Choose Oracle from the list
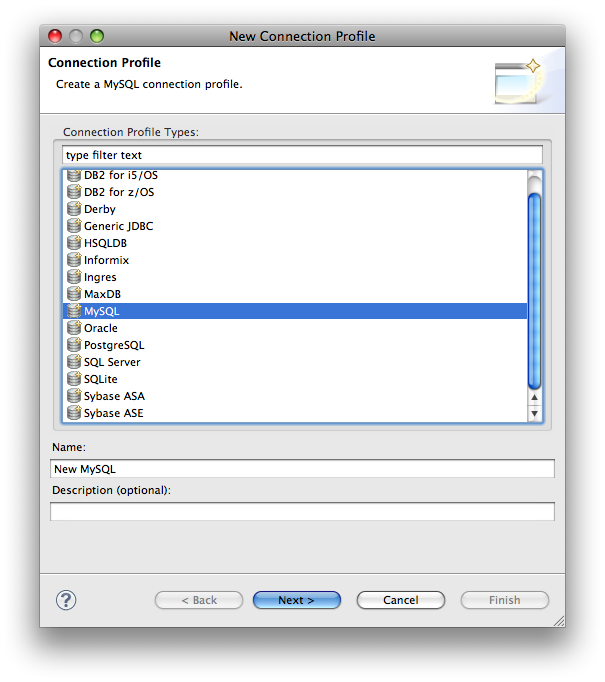This screenshot has width=605, height=682. pos(294,328)
